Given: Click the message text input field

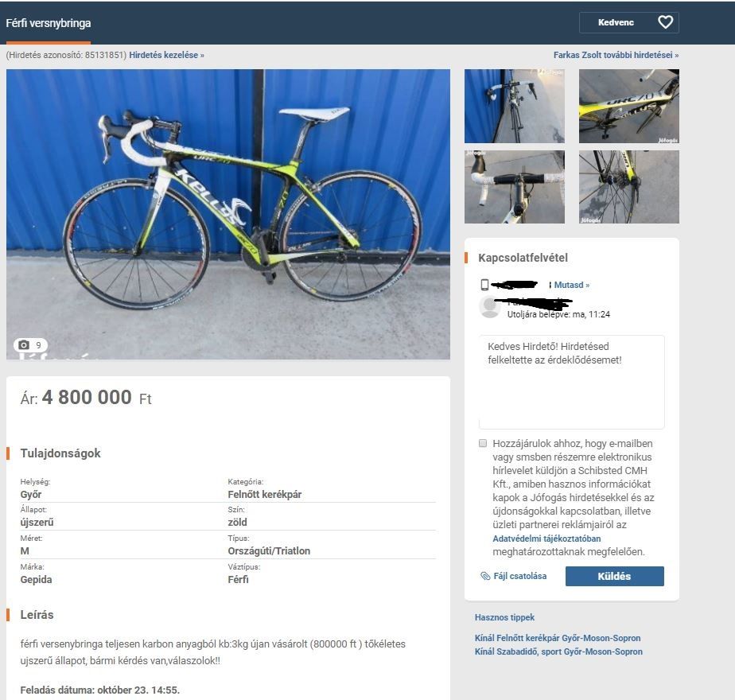Looking at the screenshot, I should 571,382.
